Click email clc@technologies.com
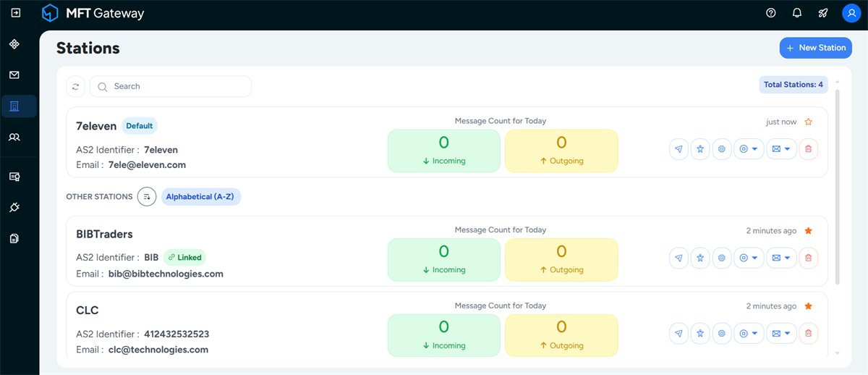This screenshot has width=868, height=375. pos(158,350)
